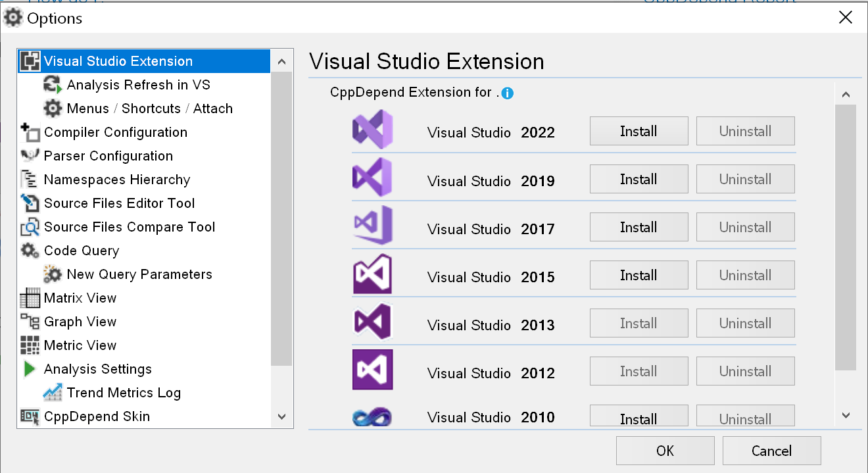Open Trend Metrics Log settings
The image size is (868, 473).
click(x=124, y=393)
